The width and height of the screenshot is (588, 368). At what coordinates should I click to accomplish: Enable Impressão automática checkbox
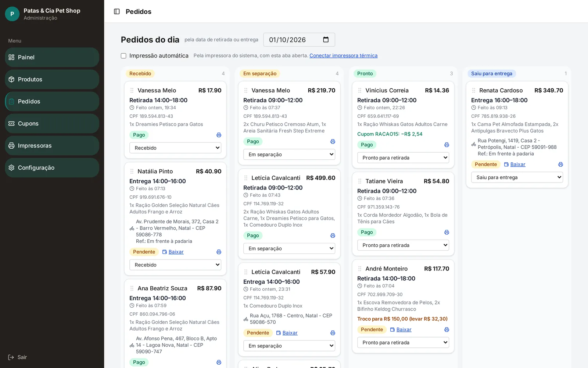tap(123, 56)
